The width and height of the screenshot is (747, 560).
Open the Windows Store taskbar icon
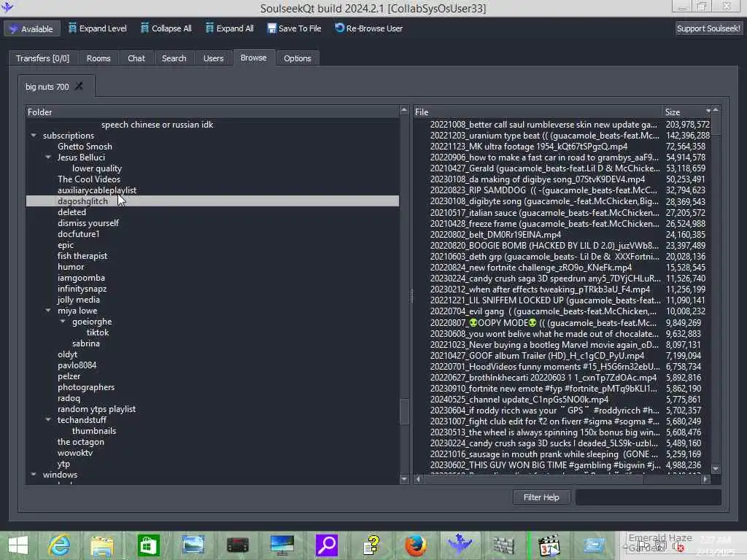tap(148, 545)
